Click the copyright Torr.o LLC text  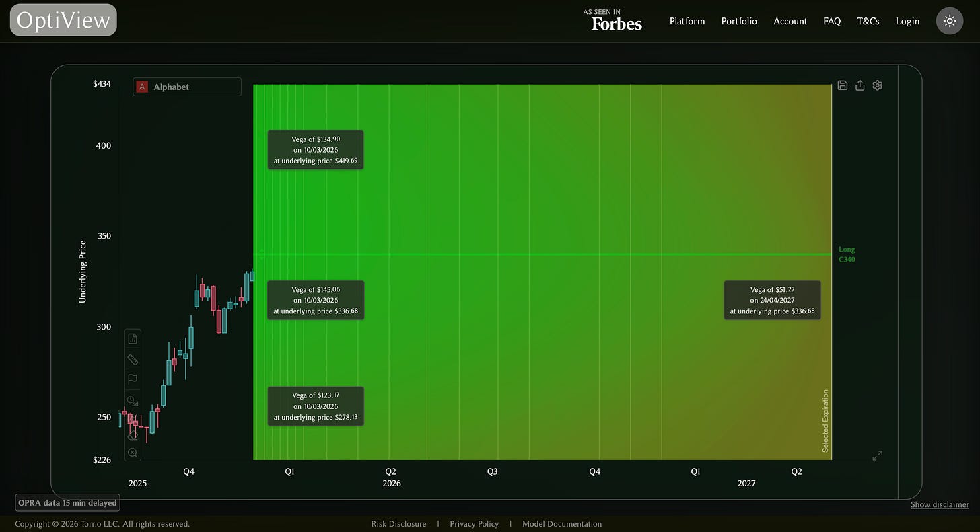coord(102,524)
